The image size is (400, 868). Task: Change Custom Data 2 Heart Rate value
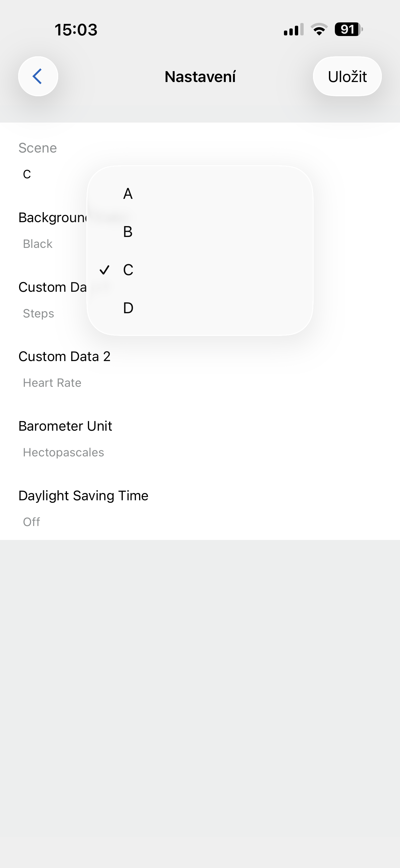click(52, 383)
